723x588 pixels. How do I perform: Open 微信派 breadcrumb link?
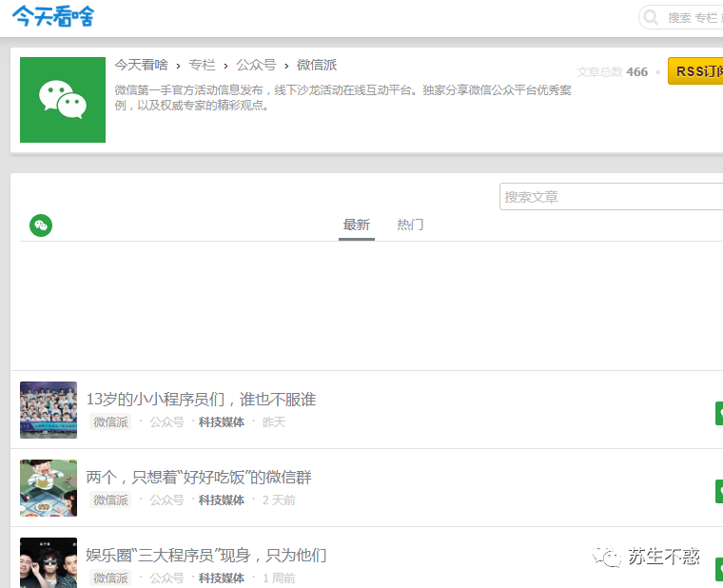point(317,65)
